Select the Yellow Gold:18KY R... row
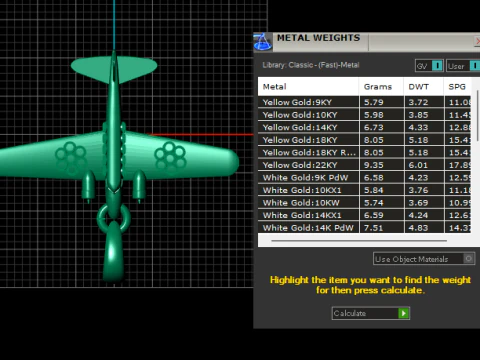Screen dimensions: 480x360 click(x=364, y=152)
